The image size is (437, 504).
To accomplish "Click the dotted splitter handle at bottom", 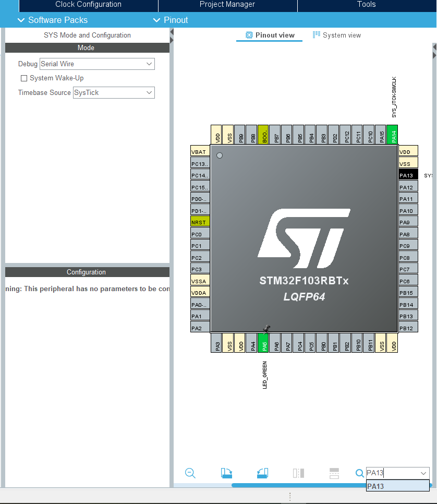I will point(290,496).
